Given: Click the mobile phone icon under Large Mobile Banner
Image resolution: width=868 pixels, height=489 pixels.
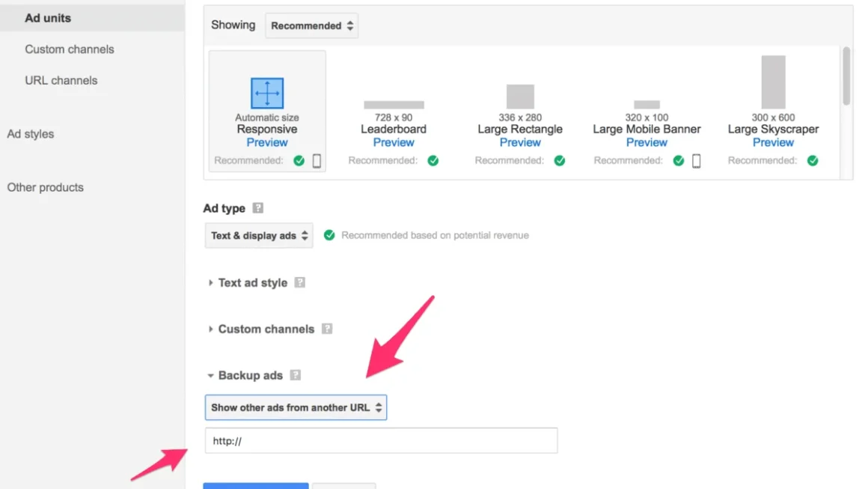Looking at the screenshot, I should (697, 160).
